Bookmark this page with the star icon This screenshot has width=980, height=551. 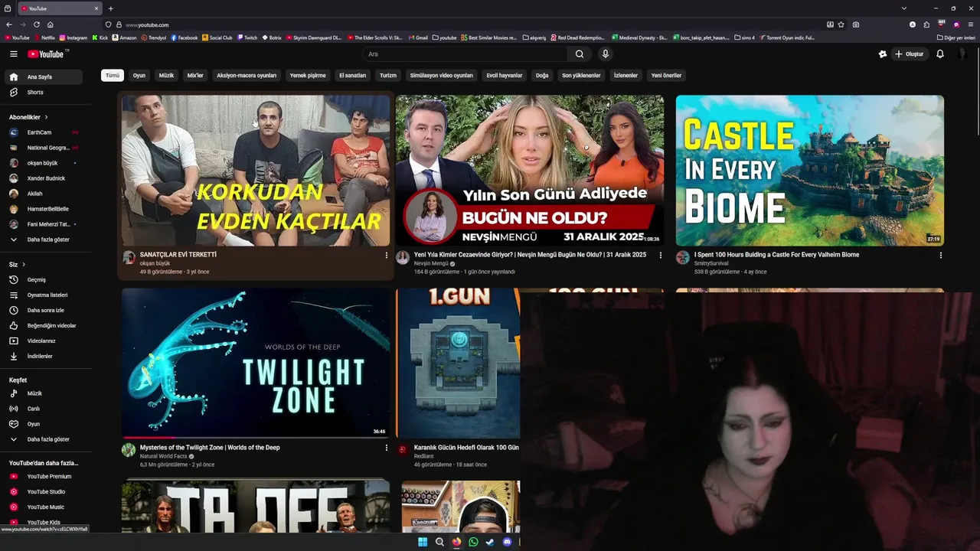[x=841, y=24]
